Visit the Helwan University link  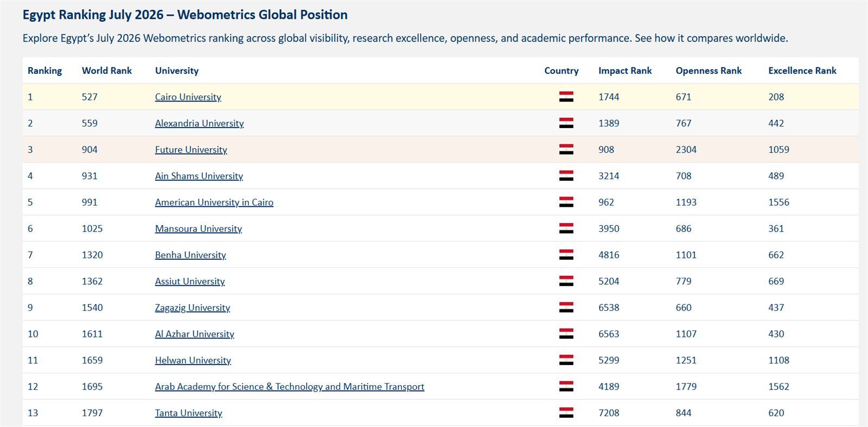[x=193, y=360]
